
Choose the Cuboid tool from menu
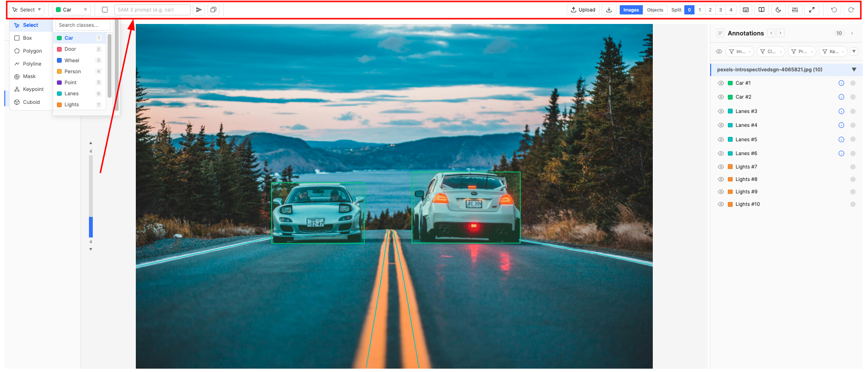(x=31, y=102)
